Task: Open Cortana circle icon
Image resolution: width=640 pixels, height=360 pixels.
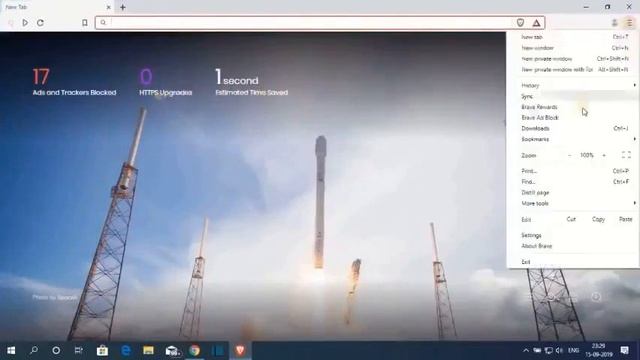Action: click(x=56, y=350)
